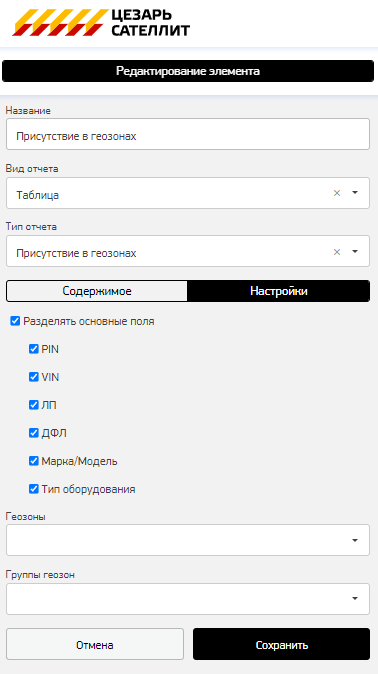The image size is (378, 674).
Task: Click the Редактирование элемента header bar
Action: tap(188, 71)
